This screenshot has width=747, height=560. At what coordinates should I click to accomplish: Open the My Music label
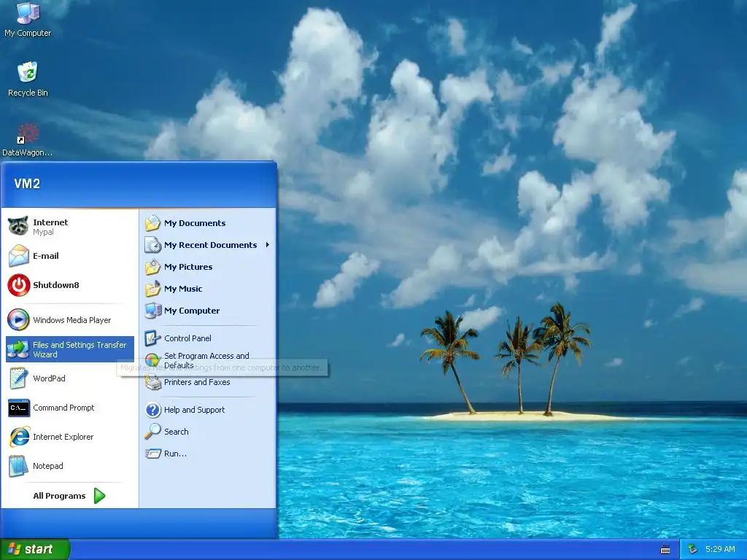(183, 289)
